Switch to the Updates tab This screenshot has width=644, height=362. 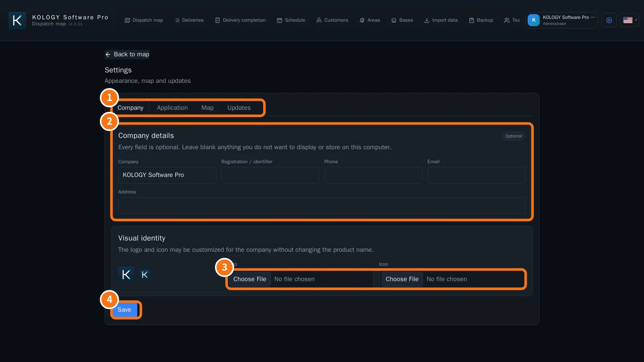pyautogui.click(x=239, y=108)
